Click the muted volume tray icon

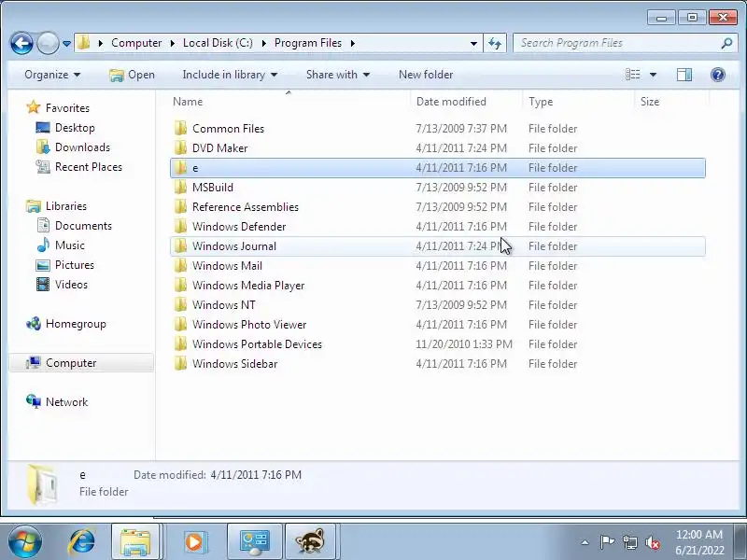coord(653,542)
